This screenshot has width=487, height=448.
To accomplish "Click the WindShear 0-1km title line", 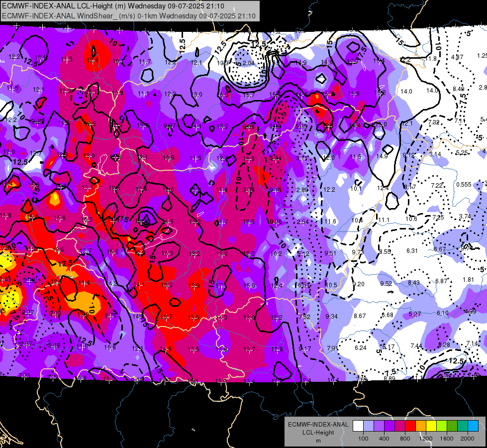I will (x=128, y=16).
